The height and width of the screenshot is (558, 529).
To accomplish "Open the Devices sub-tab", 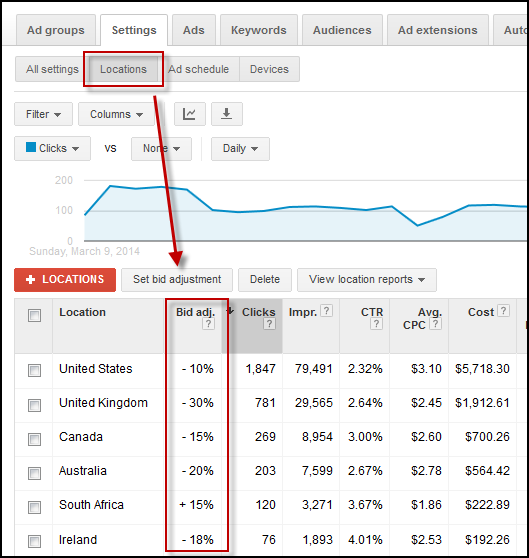I will pyautogui.click(x=269, y=69).
